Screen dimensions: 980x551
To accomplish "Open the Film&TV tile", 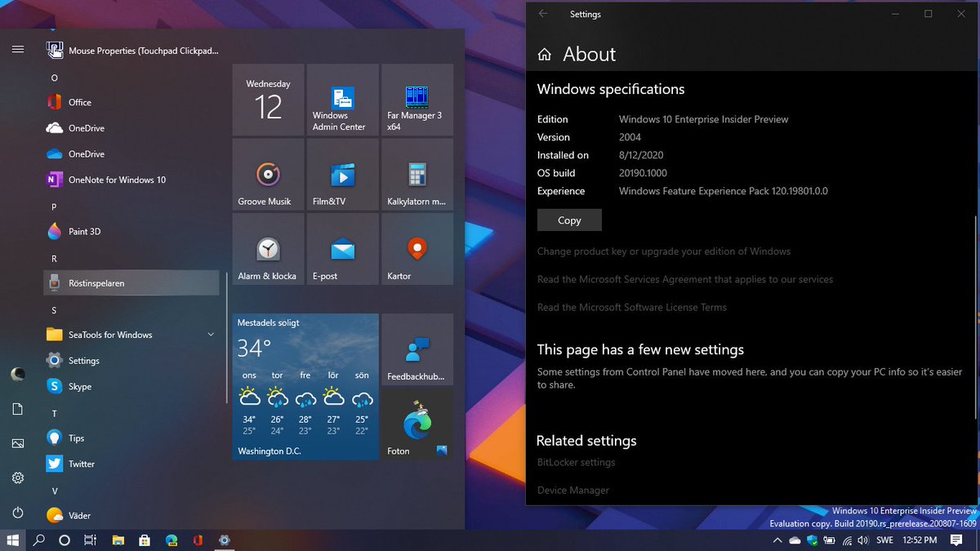I will coord(342,175).
